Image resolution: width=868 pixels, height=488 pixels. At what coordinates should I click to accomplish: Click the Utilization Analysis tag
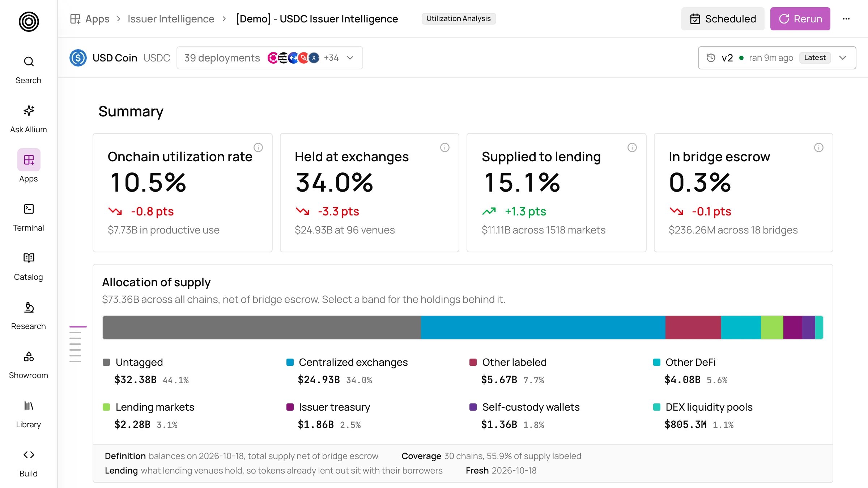pyautogui.click(x=459, y=18)
